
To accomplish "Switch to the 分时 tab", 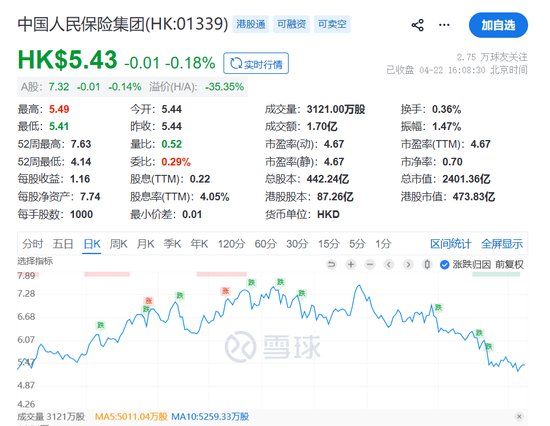I will [33, 244].
